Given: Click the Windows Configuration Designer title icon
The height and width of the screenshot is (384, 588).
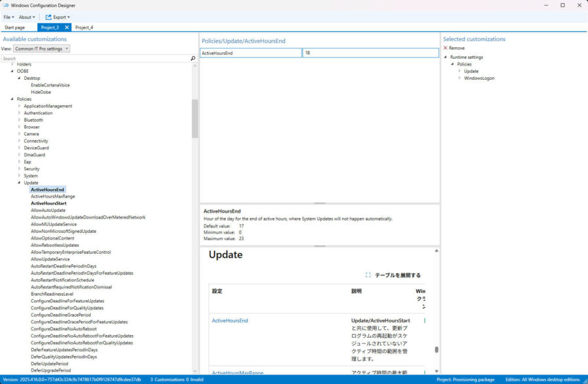Looking at the screenshot, I should coord(6,5).
